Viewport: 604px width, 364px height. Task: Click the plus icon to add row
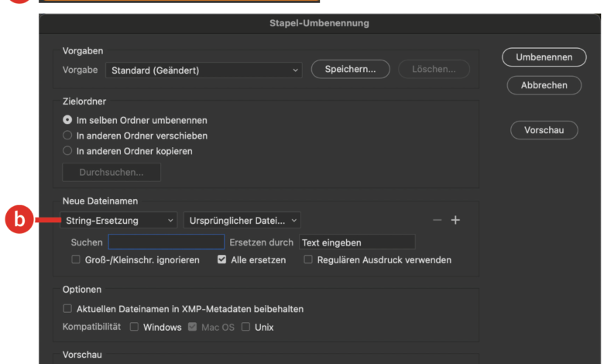[455, 220]
